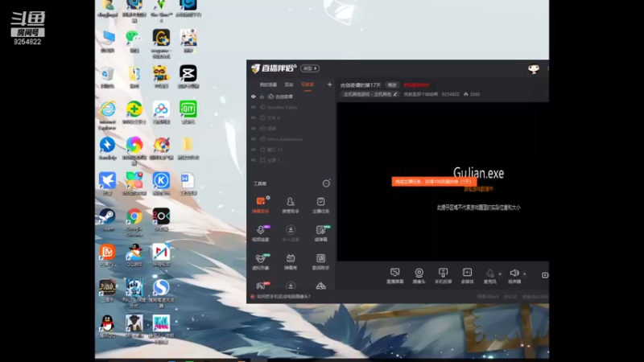The height and width of the screenshot is (362, 644).
Task: Add a 多媒体 media source
Action: click(468, 276)
